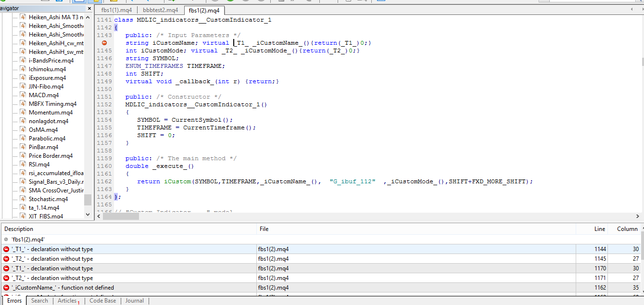Switch to the fbs1(1).mq4 editor tab
This screenshot has height=305, width=644.
[116, 10]
